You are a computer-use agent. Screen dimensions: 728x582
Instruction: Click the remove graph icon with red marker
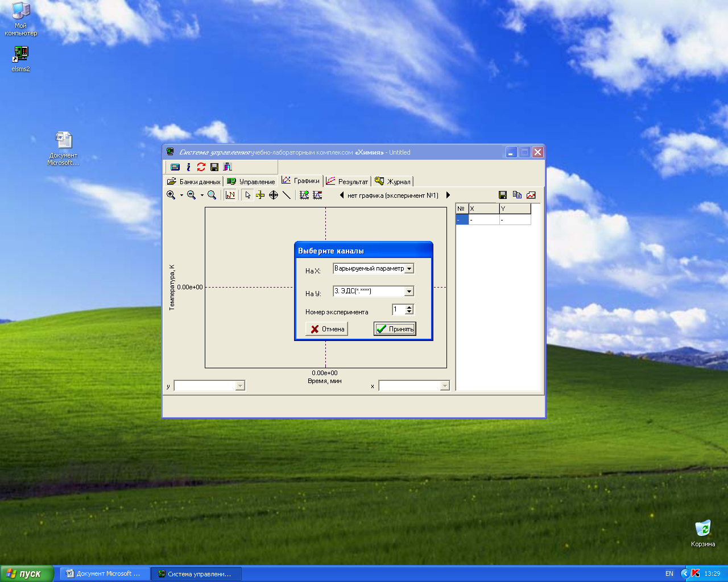coord(317,195)
